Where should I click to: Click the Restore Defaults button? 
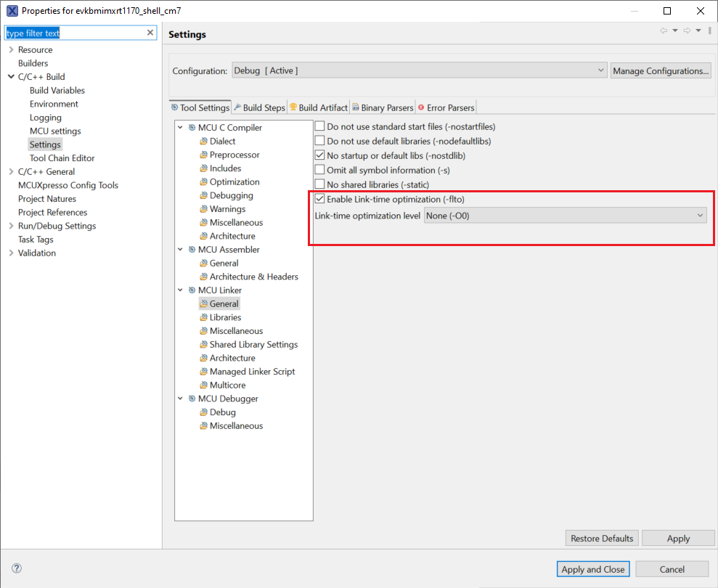[x=602, y=539]
